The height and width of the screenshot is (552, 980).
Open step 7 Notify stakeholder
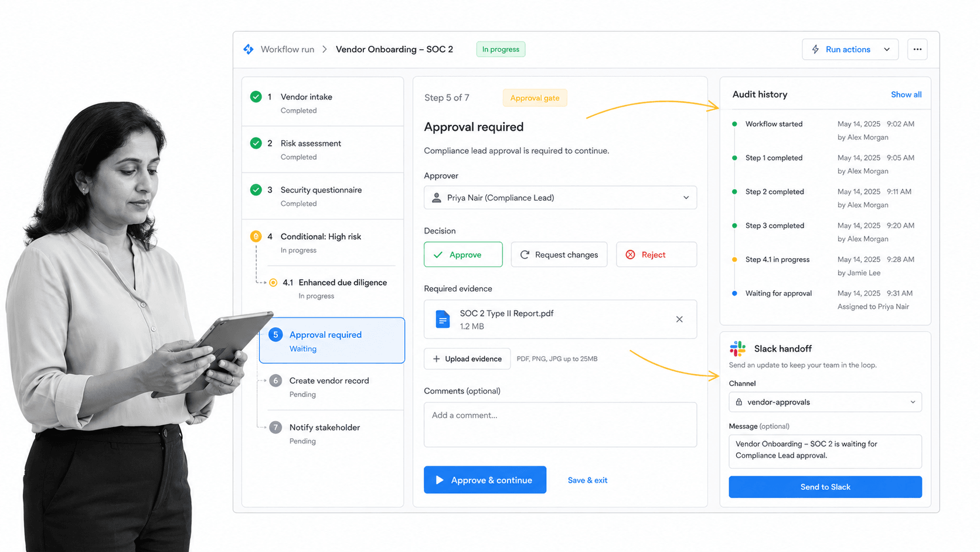point(332,434)
